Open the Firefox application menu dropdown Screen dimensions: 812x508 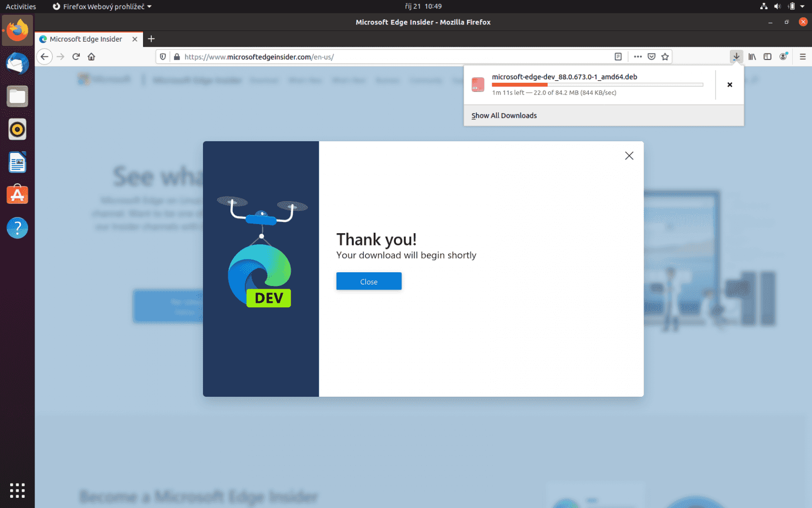coord(802,56)
